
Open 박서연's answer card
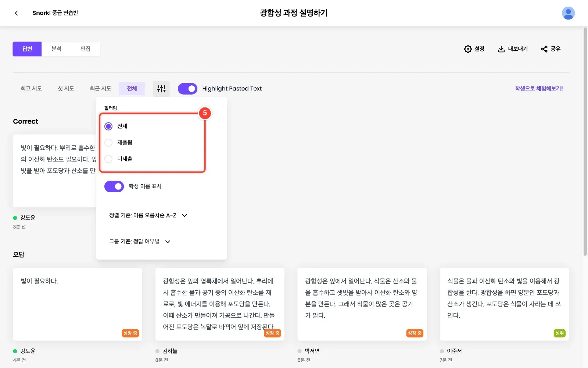pyautogui.click(x=362, y=304)
